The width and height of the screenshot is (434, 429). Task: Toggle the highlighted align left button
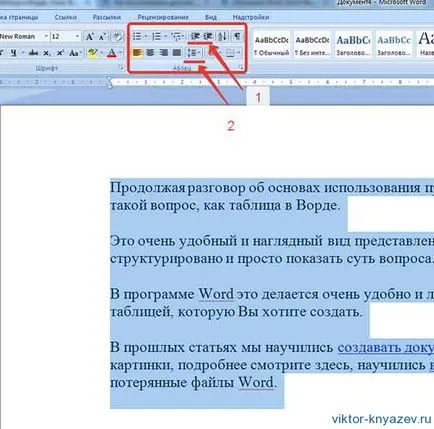coord(137,53)
